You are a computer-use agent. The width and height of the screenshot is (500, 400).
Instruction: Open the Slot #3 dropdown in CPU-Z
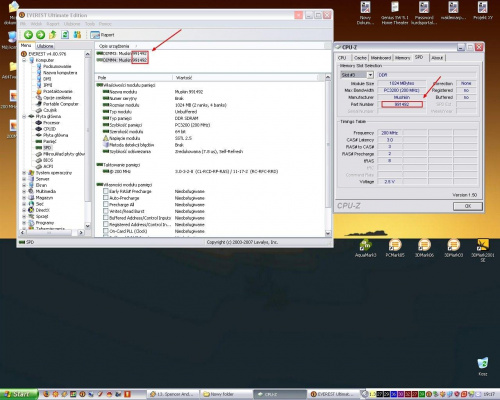coord(370,75)
